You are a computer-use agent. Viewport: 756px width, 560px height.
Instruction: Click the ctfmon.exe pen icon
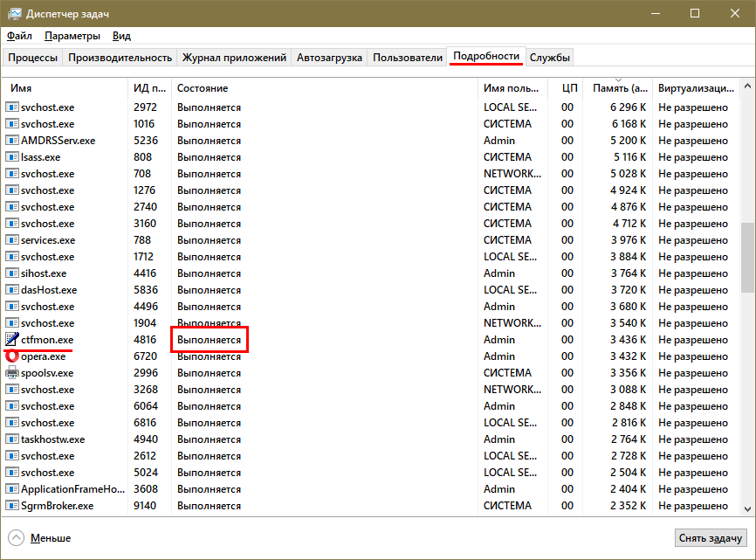point(12,340)
